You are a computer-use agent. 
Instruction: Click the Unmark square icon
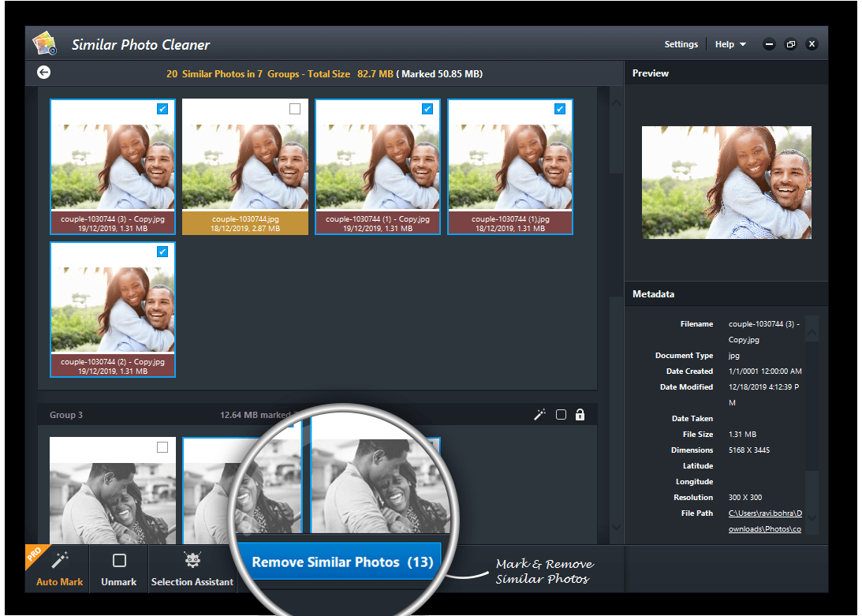tap(118, 558)
